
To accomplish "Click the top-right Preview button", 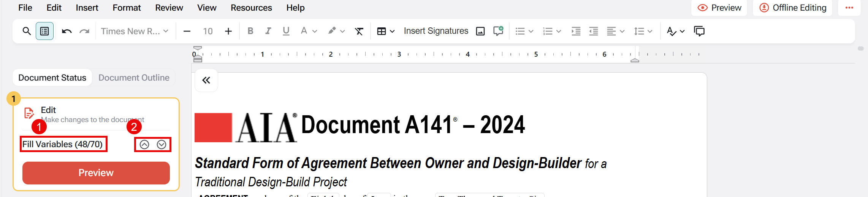I will (x=719, y=8).
